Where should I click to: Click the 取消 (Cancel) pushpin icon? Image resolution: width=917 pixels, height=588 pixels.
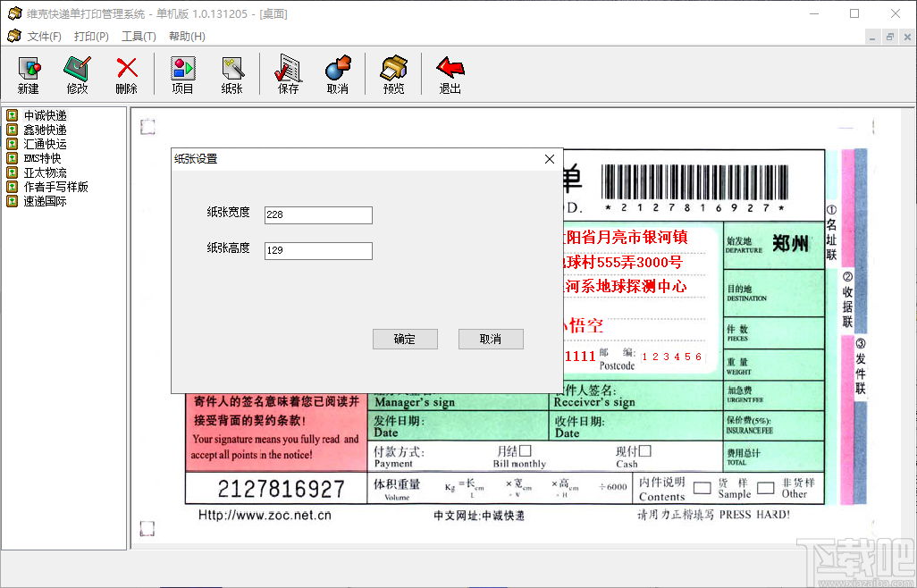click(338, 73)
